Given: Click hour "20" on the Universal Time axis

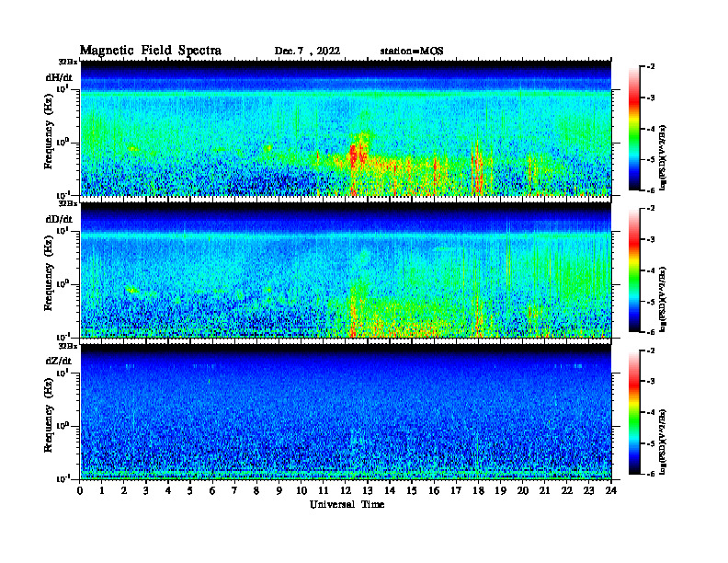Looking at the screenshot, I should point(522,490).
